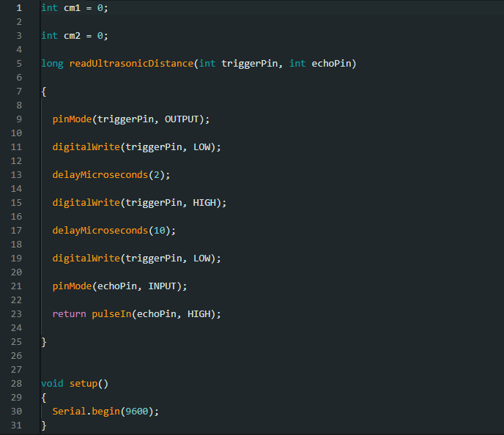Click HIGH on line 23
This screenshot has width=504, height=435.
(x=199, y=314)
